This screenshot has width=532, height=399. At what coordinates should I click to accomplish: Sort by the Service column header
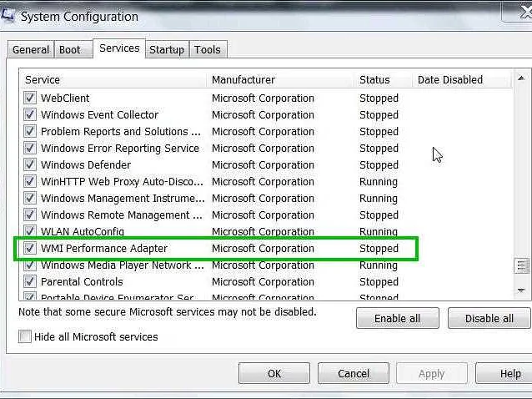click(113, 80)
